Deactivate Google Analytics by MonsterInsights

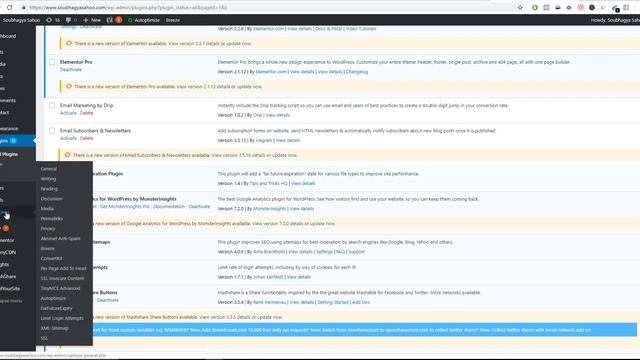(199, 207)
